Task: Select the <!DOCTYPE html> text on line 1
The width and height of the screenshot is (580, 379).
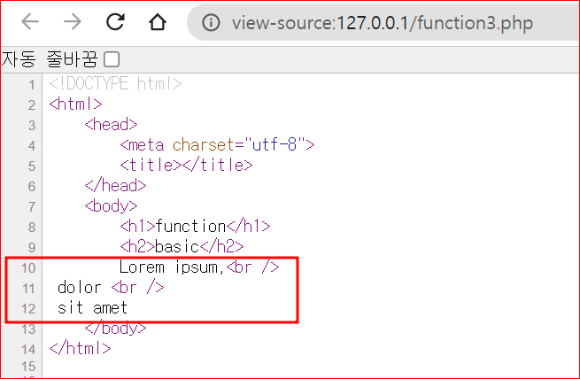Action: (x=115, y=84)
